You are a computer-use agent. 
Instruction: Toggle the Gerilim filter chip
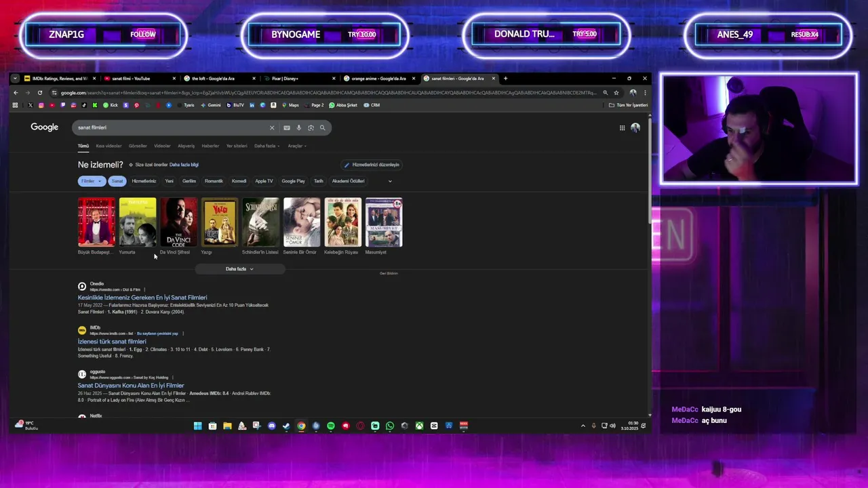coord(189,181)
